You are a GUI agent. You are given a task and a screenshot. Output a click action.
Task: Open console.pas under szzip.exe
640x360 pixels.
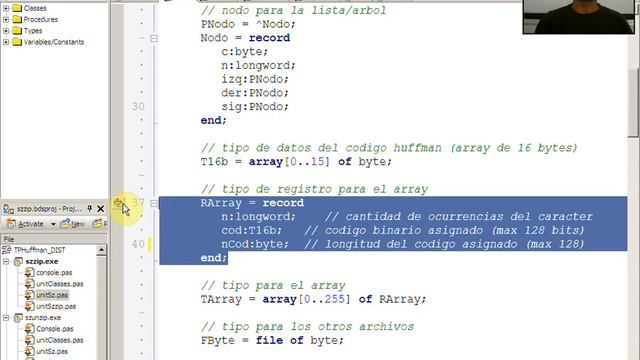[54, 273]
